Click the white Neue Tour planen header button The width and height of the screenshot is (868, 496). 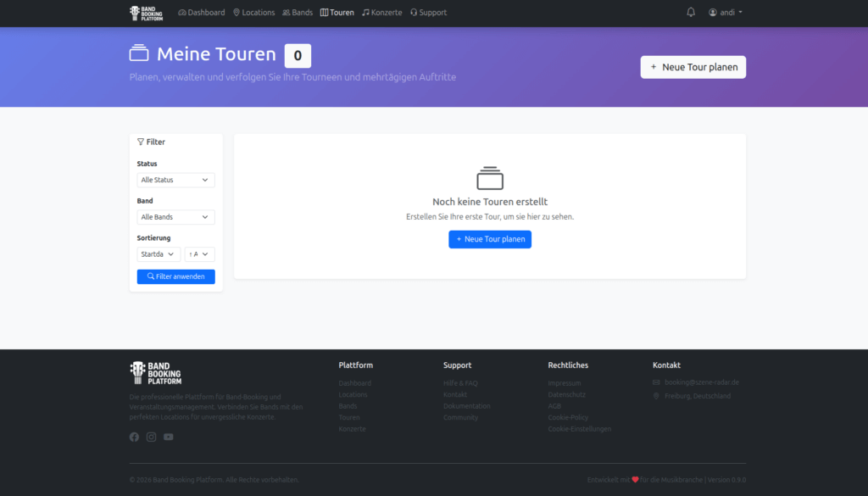click(x=693, y=67)
